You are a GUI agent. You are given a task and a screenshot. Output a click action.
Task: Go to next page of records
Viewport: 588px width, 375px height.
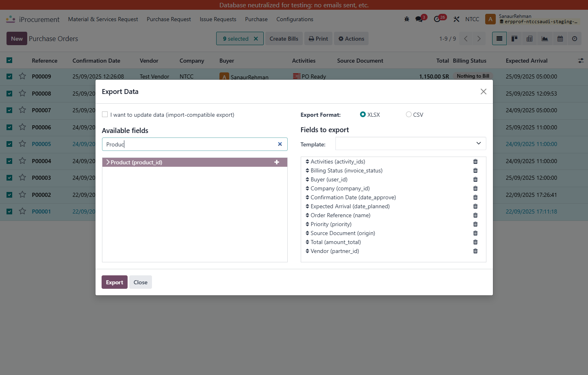(x=479, y=39)
